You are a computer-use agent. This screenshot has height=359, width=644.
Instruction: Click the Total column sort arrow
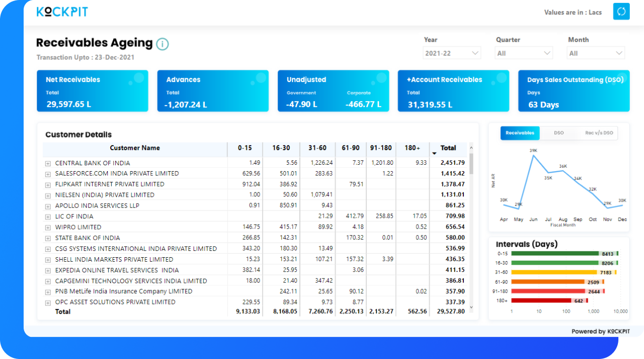tap(434, 153)
